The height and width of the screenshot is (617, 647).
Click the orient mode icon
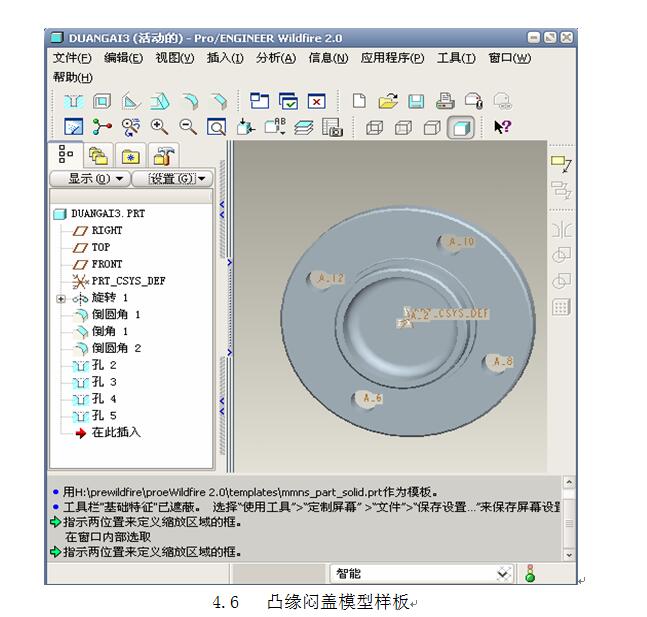(x=130, y=127)
